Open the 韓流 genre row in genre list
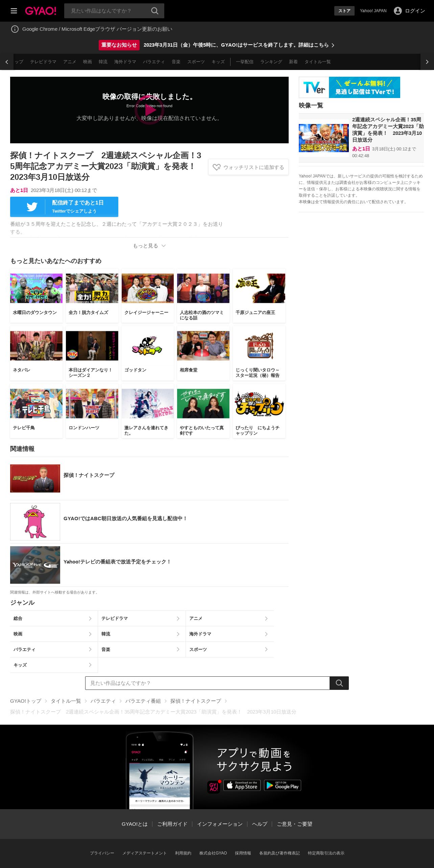 click(142, 634)
